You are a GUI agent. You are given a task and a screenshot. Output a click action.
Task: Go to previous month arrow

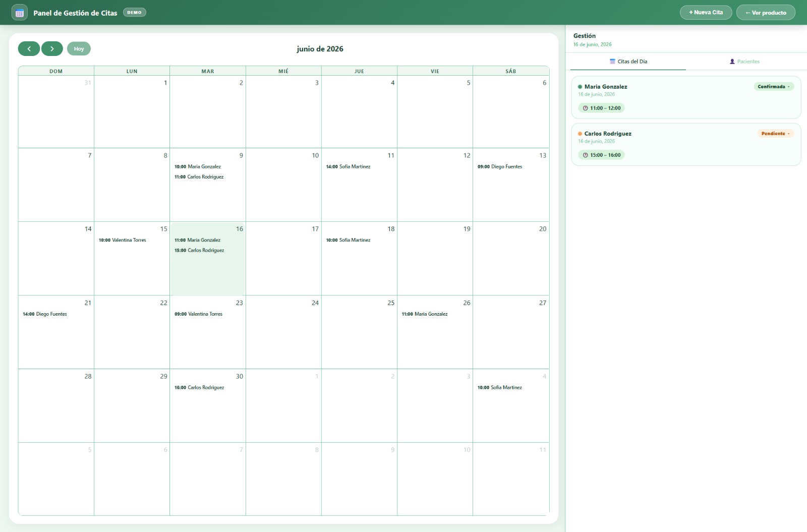(x=29, y=49)
